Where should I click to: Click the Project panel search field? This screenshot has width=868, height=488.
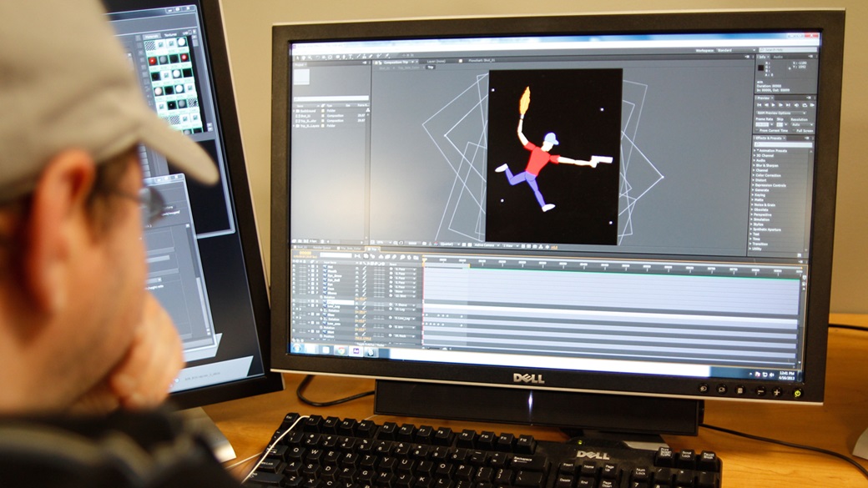click(x=331, y=98)
